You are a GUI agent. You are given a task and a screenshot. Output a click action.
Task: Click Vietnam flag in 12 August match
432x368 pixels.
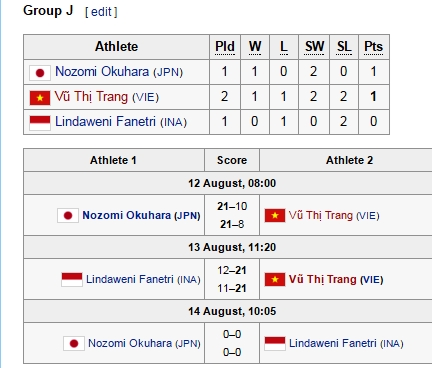(275, 216)
